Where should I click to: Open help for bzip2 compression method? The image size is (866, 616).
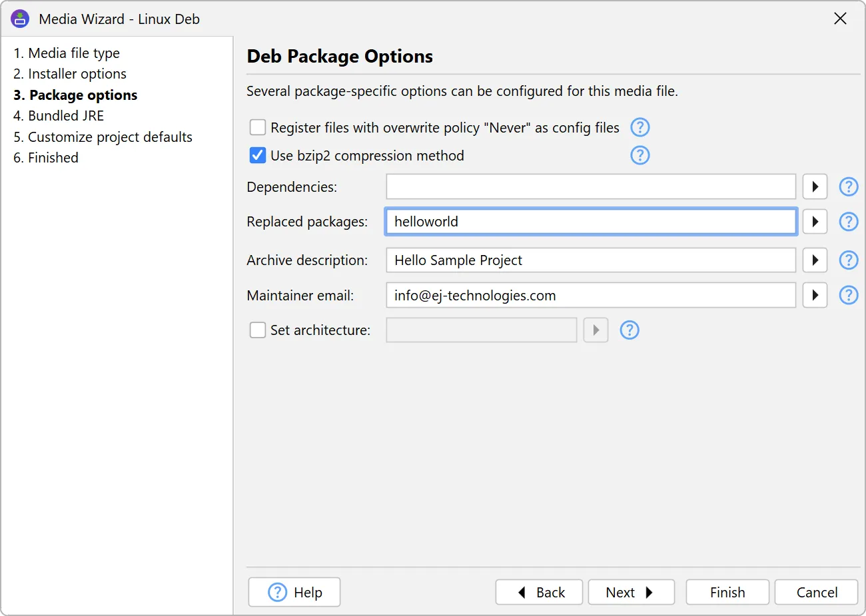pos(640,156)
